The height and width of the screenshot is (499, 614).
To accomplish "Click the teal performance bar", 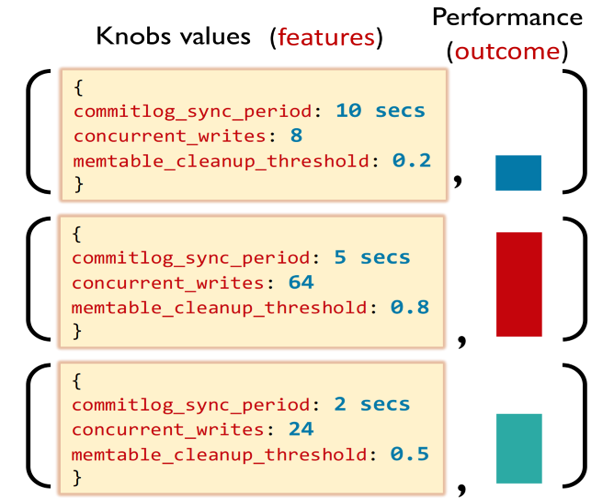I will [x=518, y=439].
